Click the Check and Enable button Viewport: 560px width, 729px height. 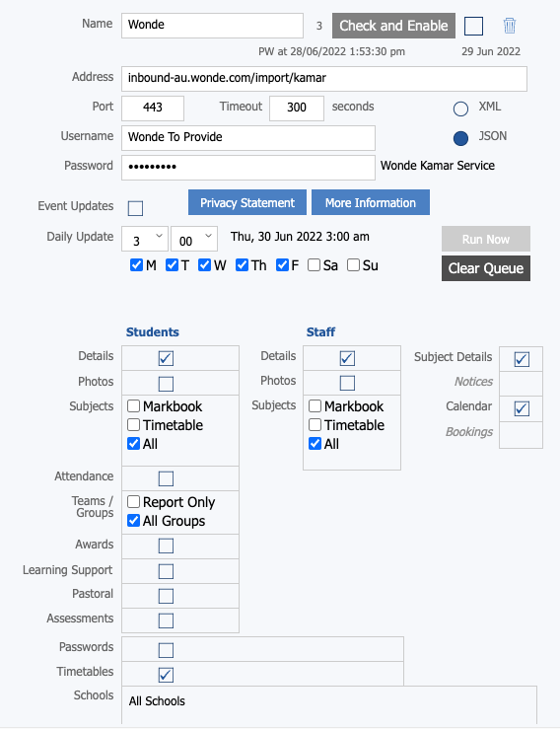click(393, 26)
